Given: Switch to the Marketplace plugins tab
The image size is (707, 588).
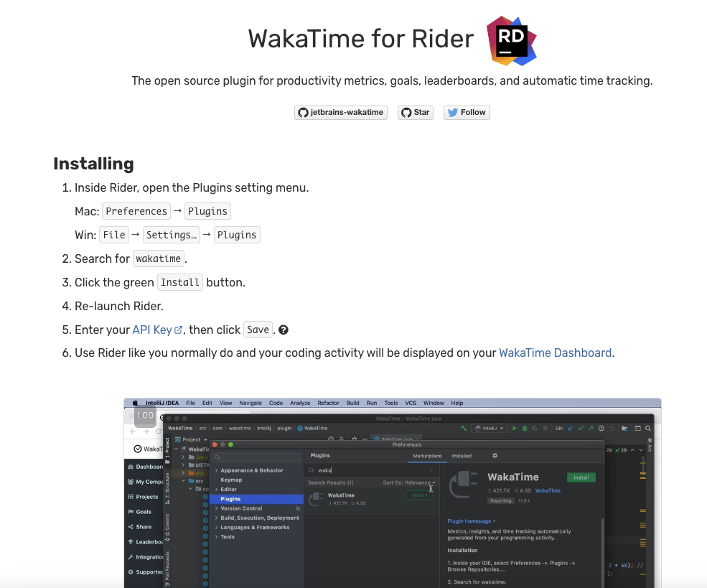Looking at the screenshot, I should [427, 456].
